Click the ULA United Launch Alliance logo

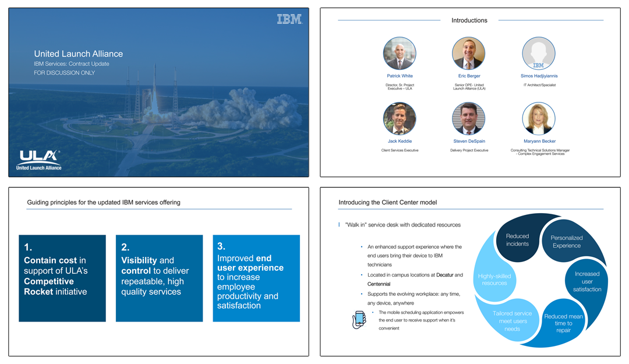coord(39,160)
